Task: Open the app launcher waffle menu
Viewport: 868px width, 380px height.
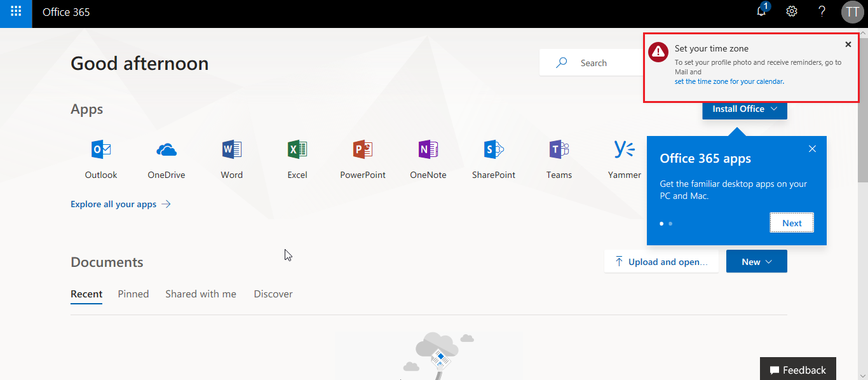Action: (x=16, y=12)
